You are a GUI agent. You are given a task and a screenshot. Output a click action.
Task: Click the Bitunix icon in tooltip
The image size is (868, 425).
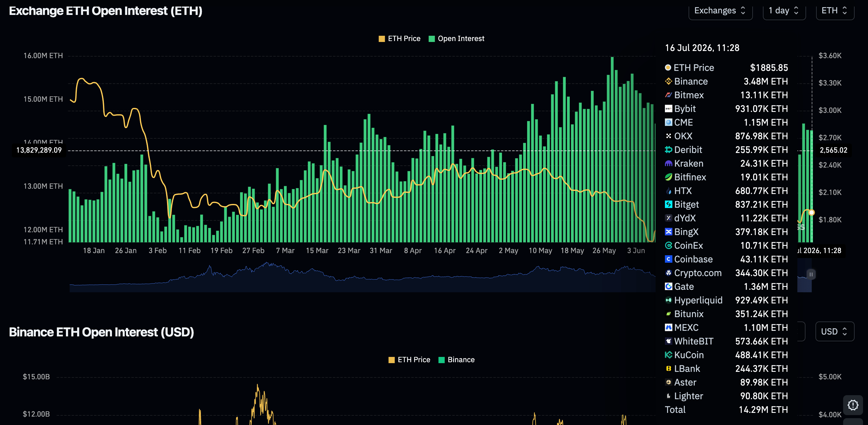pyautogui.click(x=668, y=314)
